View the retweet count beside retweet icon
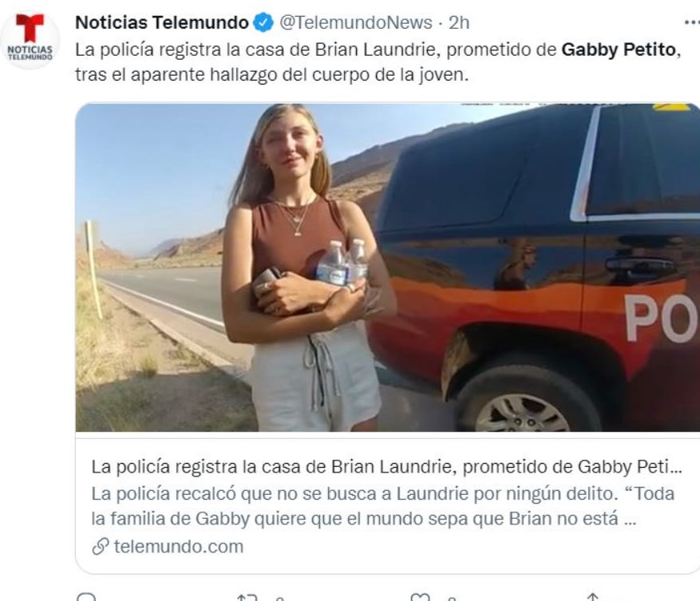 (280, 599)
